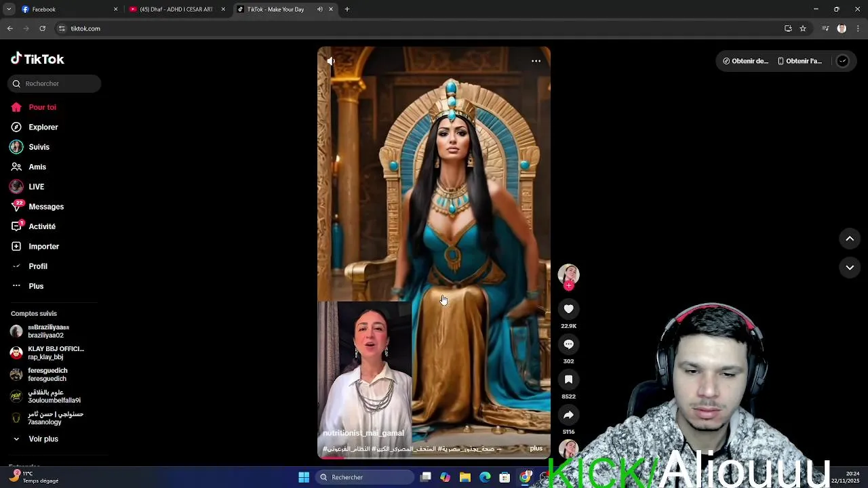
Task: Go back in browser history
Action: point(9,28)
